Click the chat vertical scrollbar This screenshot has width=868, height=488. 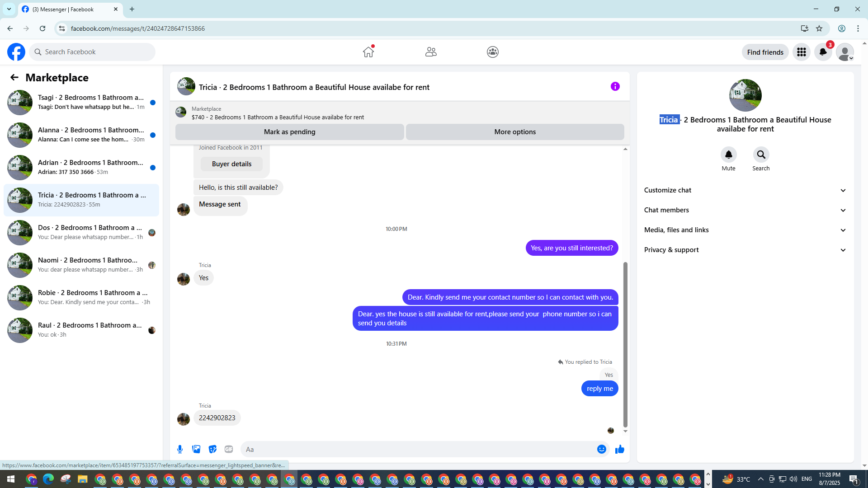[x=625, y=343]
